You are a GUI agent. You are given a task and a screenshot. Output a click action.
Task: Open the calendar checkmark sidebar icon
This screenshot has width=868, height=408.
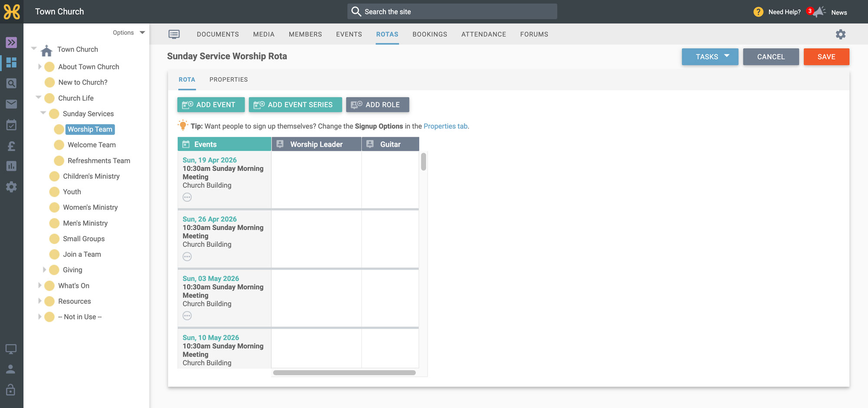pyautogui.click(x=11, y=125)
